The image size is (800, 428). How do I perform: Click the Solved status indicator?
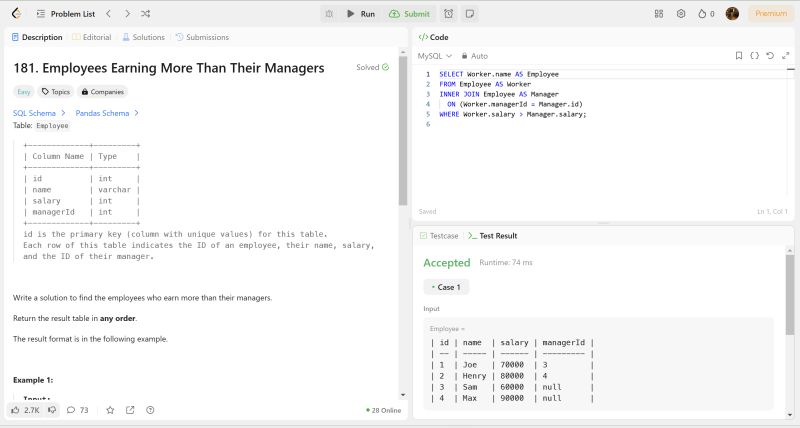pyautogui.click(x=372, y=67)
